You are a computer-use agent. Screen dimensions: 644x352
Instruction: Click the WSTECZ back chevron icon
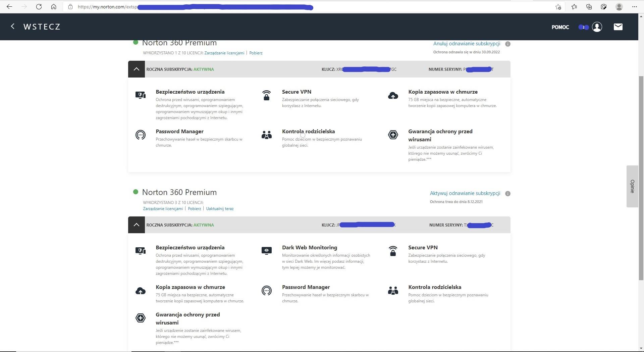(13, 26)
